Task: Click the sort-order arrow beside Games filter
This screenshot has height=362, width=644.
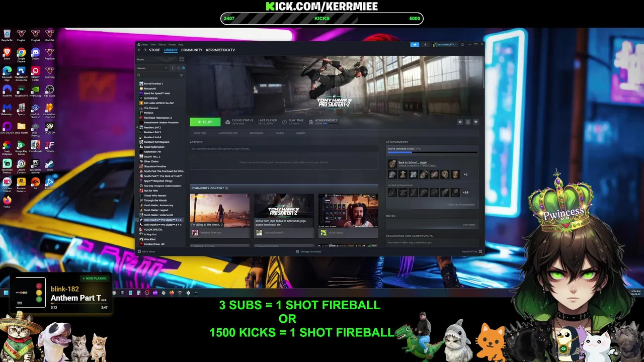Action: (173, 68)
